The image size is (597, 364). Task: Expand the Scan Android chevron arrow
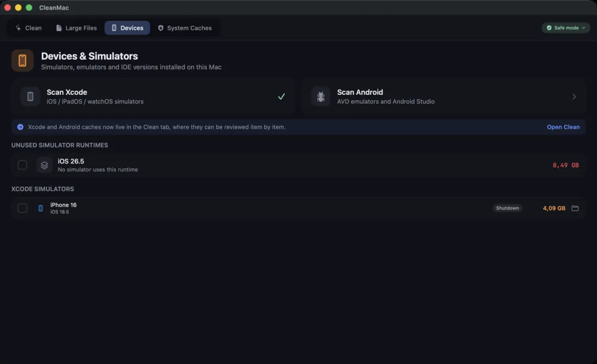pos(574,97)
